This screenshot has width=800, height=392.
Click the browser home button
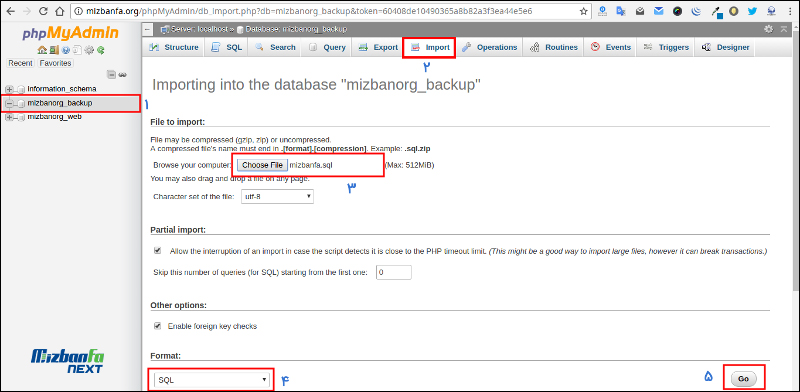point(60,11)
